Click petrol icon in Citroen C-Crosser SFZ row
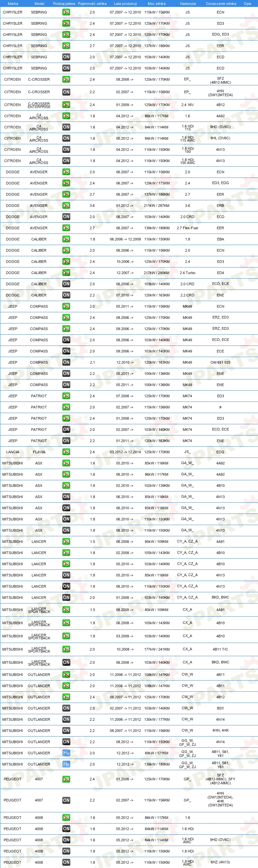The width and height of the screenshot is (258, 868). click(66, 79)
